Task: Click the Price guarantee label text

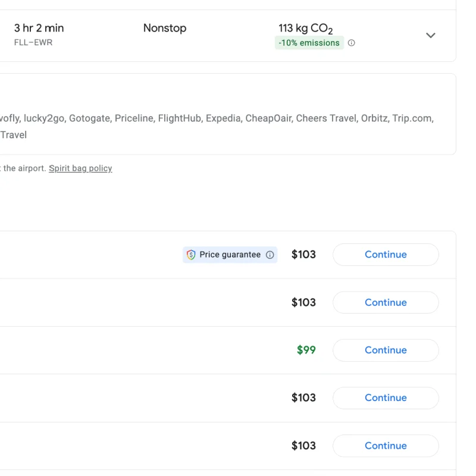Action: point(230,255)
